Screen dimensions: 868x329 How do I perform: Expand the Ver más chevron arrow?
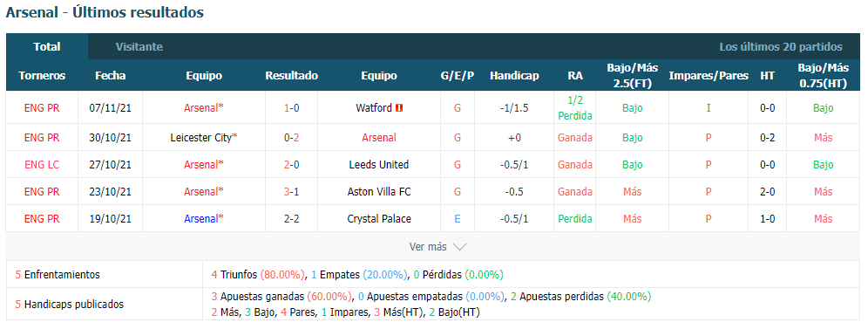pos(459,247)
